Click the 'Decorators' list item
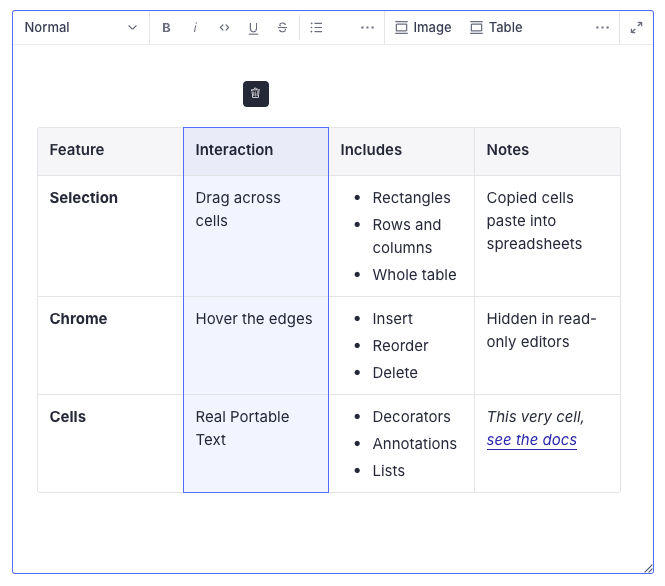665x586 pixels. click(x=411, y=417)
